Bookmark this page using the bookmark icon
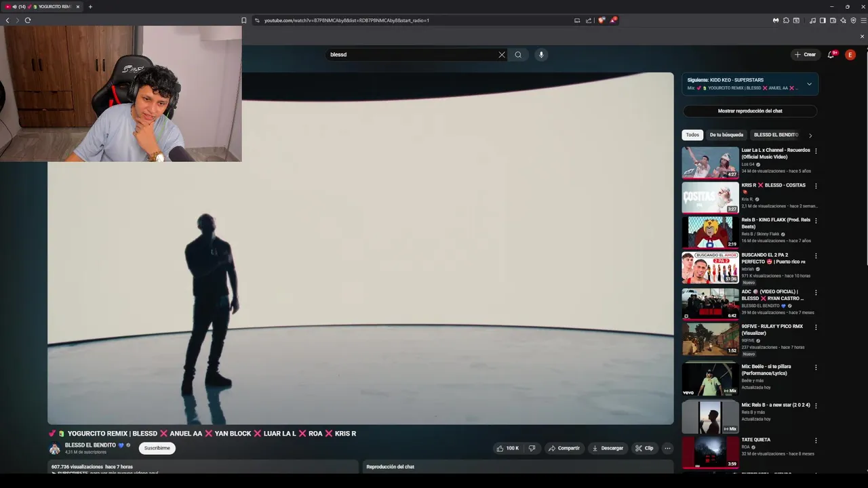This screenshot has height=488, width=868. pos(244,20)
